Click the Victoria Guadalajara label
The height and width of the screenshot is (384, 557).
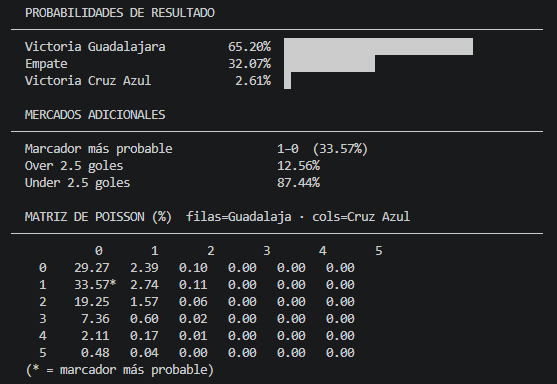click(95, 47)
